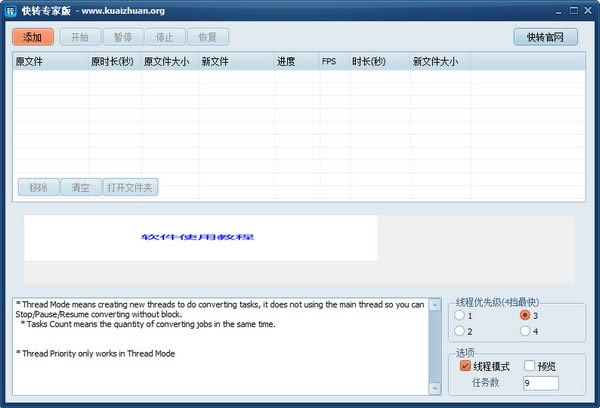Click the orange 添加 button

pos(33,37)
